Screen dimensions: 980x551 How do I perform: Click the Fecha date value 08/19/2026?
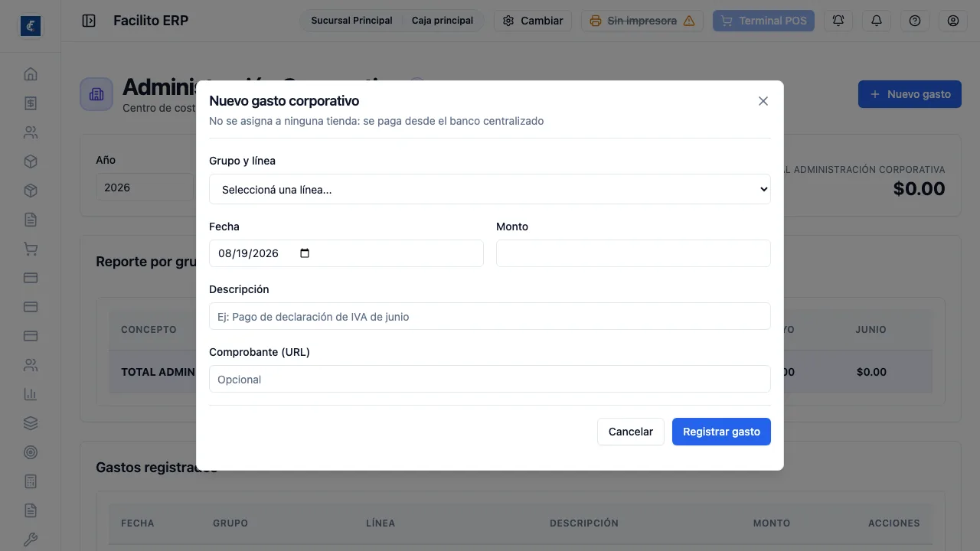pos(248,253)
